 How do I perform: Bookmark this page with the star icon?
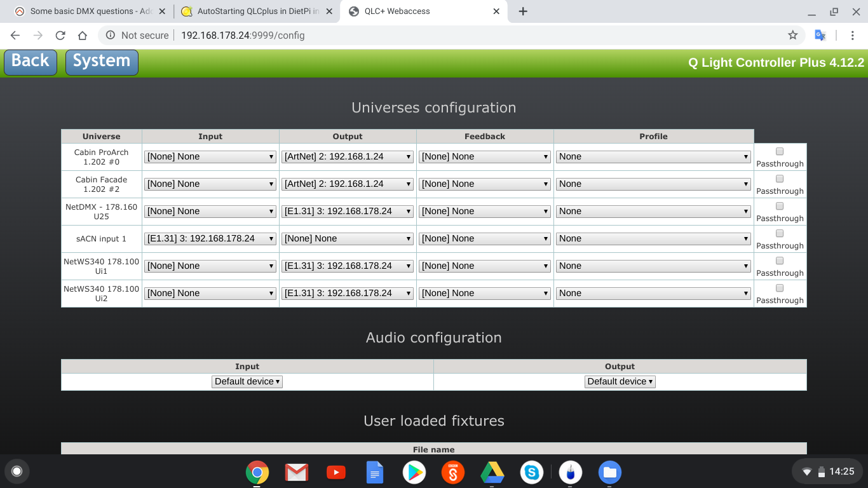pyautogui.click(x=793, y=36)
